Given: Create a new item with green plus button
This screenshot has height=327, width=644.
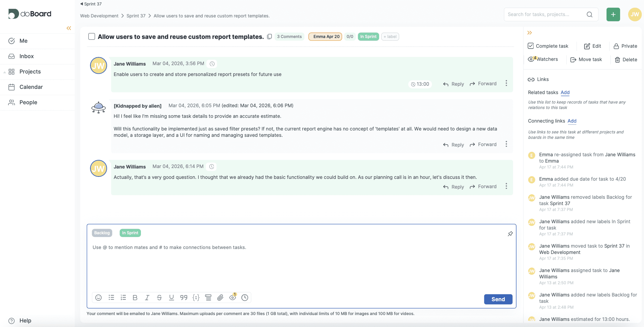Looking at the screenshot, I should point(613,14).
